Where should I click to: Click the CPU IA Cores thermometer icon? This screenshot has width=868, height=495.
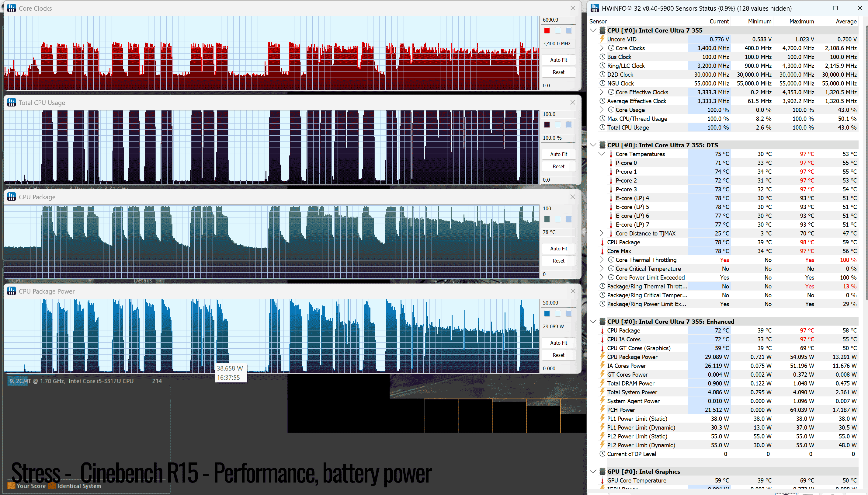coord(602,339)
